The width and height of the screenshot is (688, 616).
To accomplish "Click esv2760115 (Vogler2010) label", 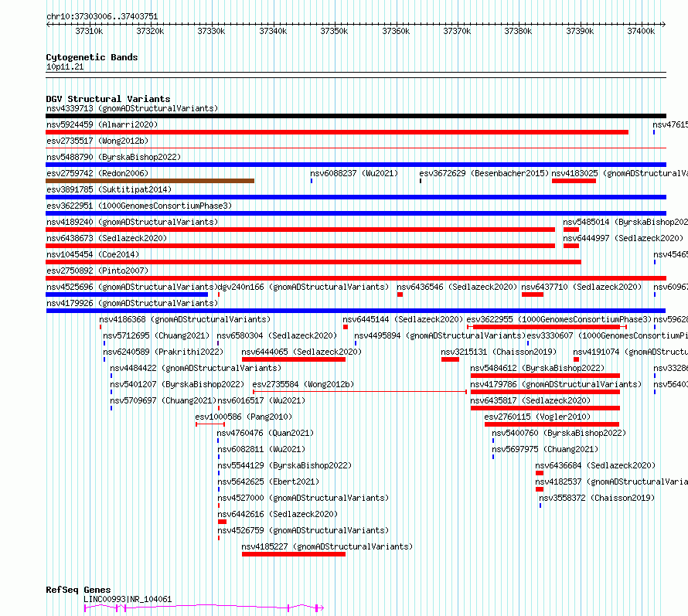I will click(537, 417).
